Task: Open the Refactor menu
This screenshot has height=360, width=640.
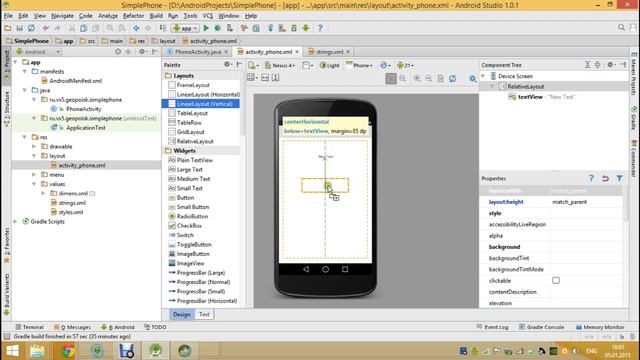Action: [133, 16]
